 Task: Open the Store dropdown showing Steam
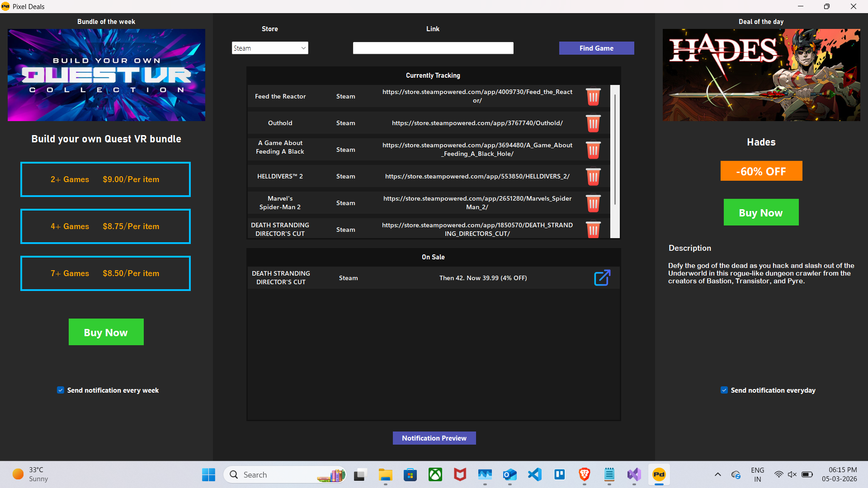click(x=270, y=48)
